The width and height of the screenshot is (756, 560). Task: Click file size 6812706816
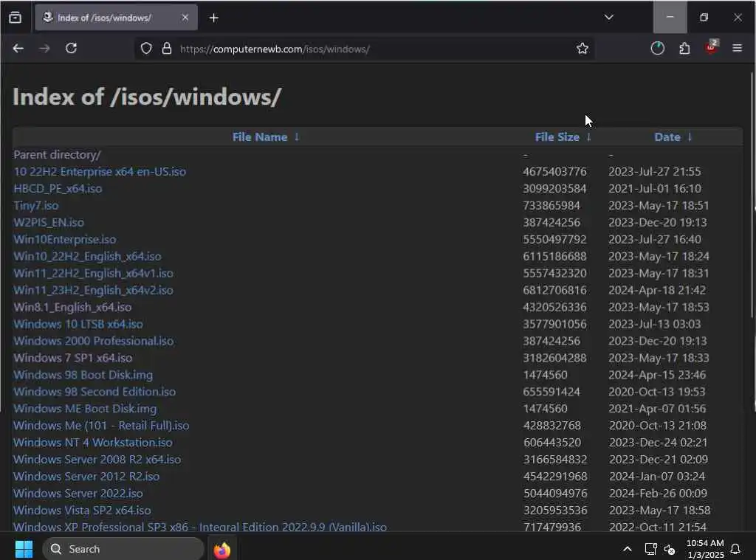555,290
